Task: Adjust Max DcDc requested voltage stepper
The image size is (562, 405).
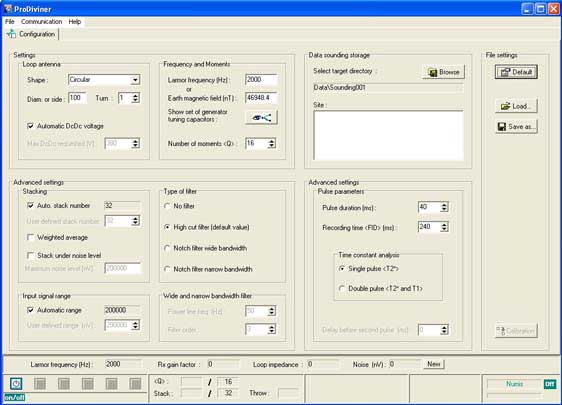Action: (135, 143)
